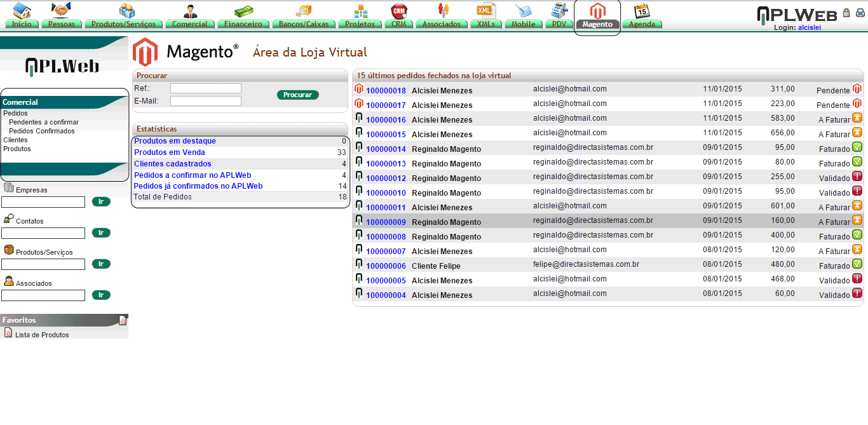The height and width of the screenshot is (425, 868).
Task: Open order 100000006
Action: pos(386,266)
